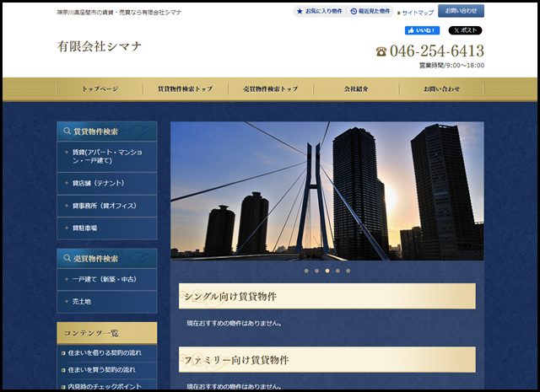Click the telephone icon beside 046-254-6413
This screenshot has width=540, height=392.
(381, 51)
